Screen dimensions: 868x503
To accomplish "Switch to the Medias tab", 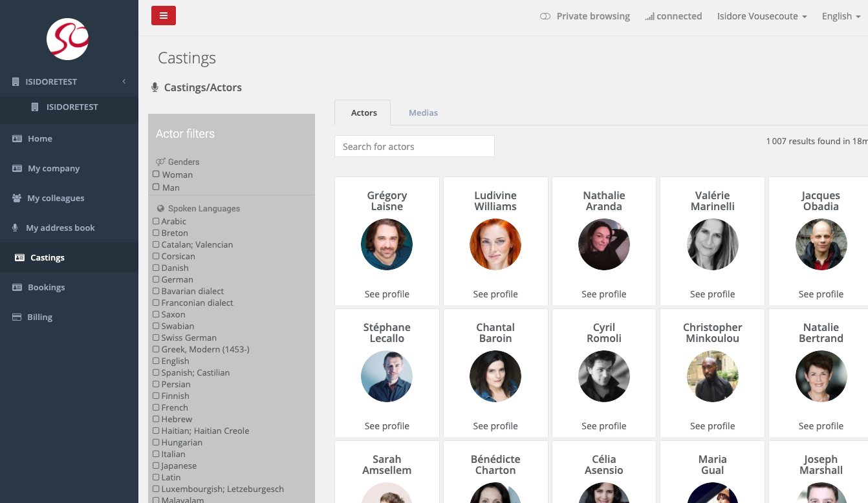I will click(x=423, y=112).
